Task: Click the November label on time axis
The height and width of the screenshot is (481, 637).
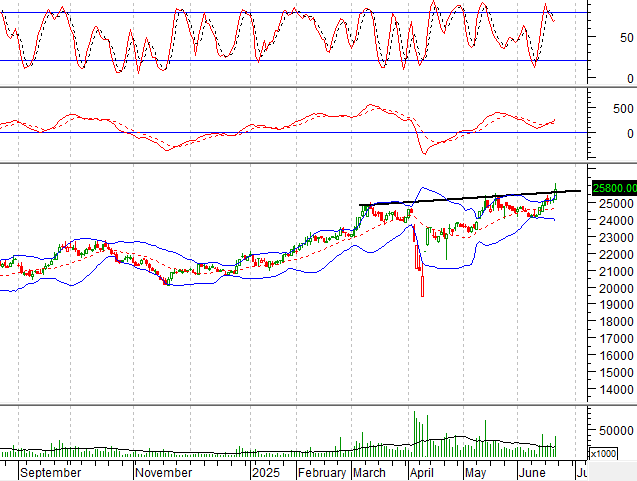Action: pyautogui.click(x=163, y=471)
